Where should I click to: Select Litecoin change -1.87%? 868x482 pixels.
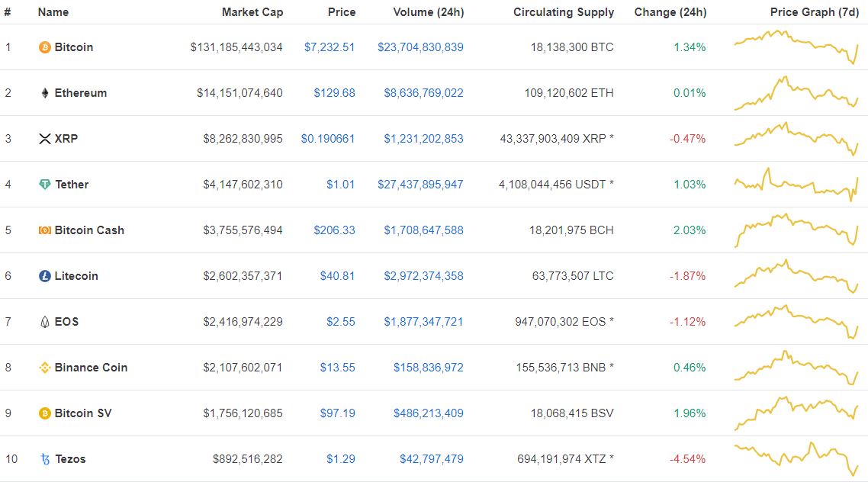(687, 275)
